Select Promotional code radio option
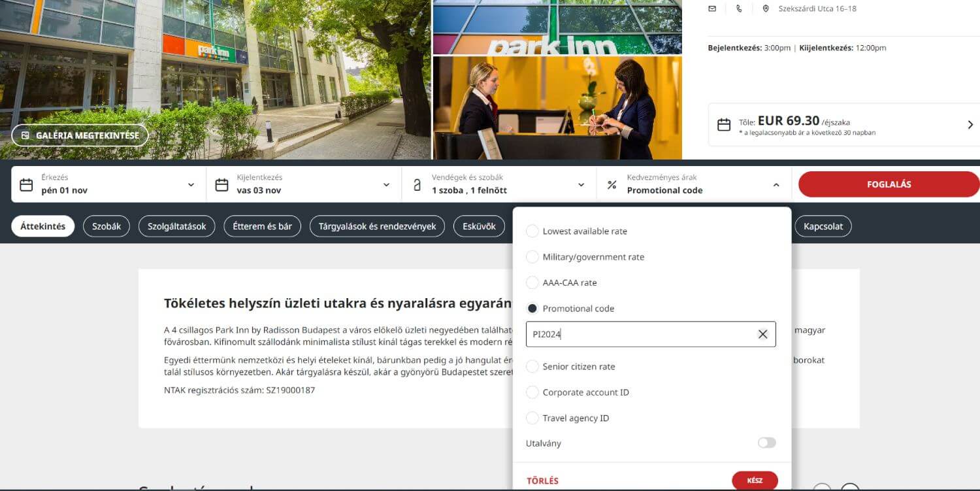Screen dimensions: 980x491 pyautogui.click(x=532, y=309)
